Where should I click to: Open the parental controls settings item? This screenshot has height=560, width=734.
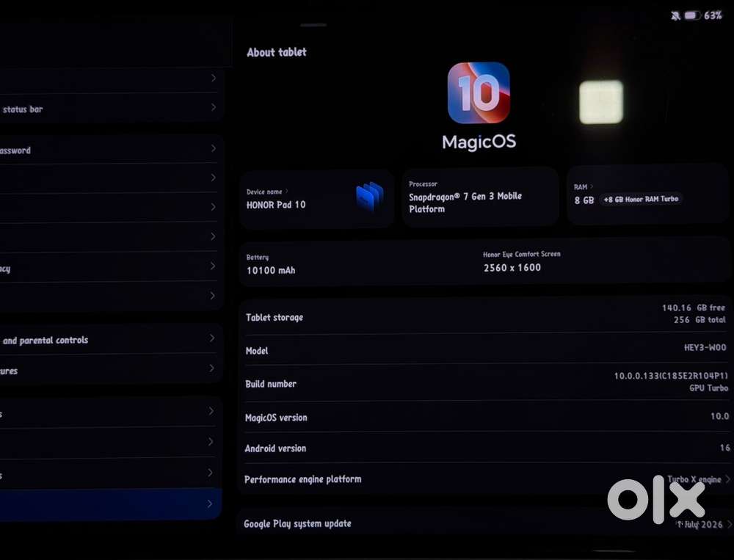click(111, 340)
